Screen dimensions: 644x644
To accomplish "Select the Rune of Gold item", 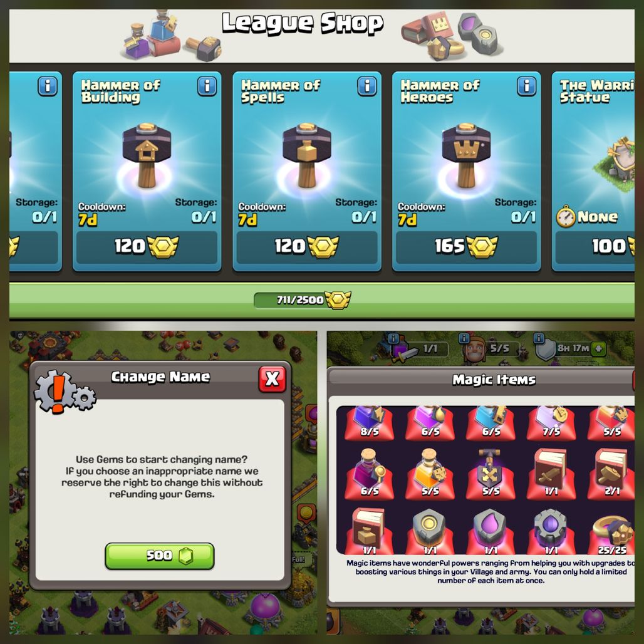I will 430,531.
